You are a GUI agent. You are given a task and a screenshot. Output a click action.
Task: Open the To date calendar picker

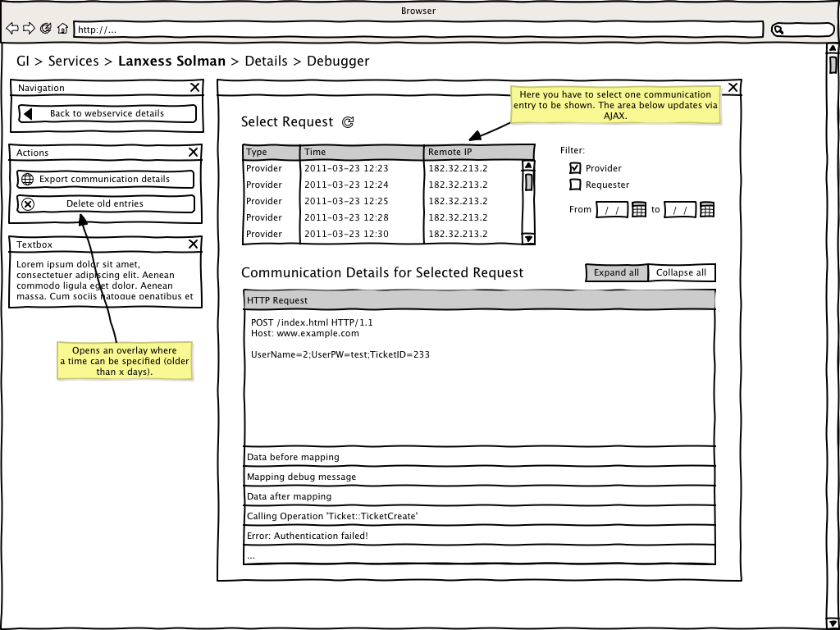pos(706,210)
